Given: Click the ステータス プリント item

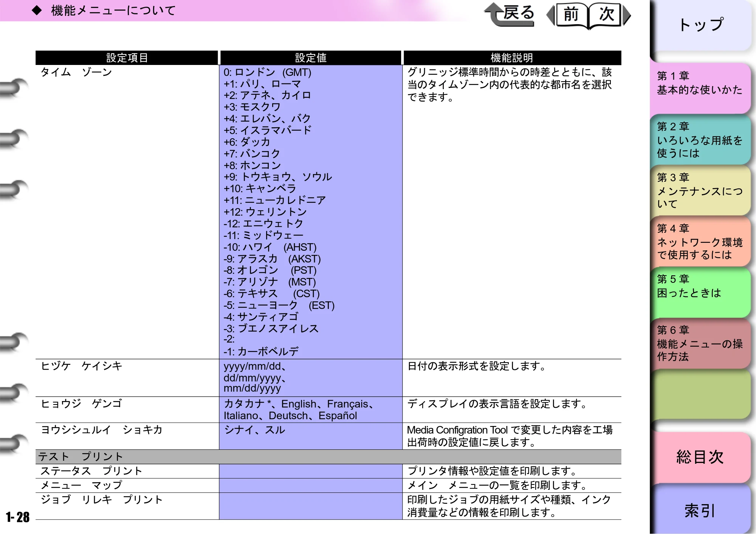Looking at the screenshot, I should (91, 471).
